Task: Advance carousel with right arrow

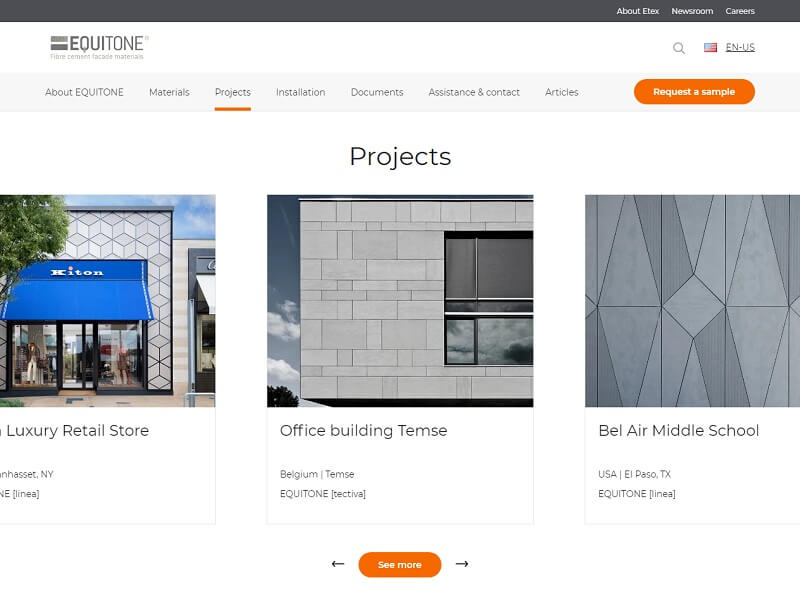Action: [462, 564]
